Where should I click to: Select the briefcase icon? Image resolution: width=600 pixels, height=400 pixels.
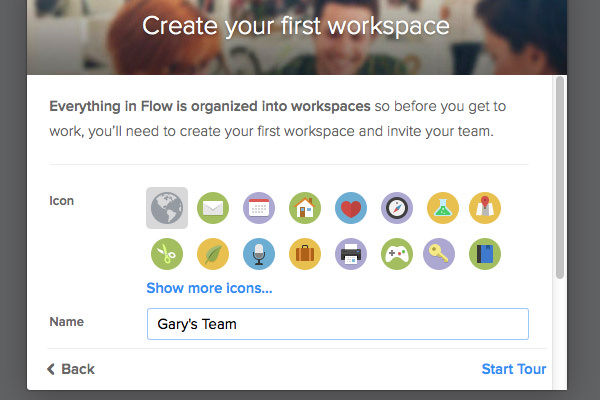click(x=305, y=254)
